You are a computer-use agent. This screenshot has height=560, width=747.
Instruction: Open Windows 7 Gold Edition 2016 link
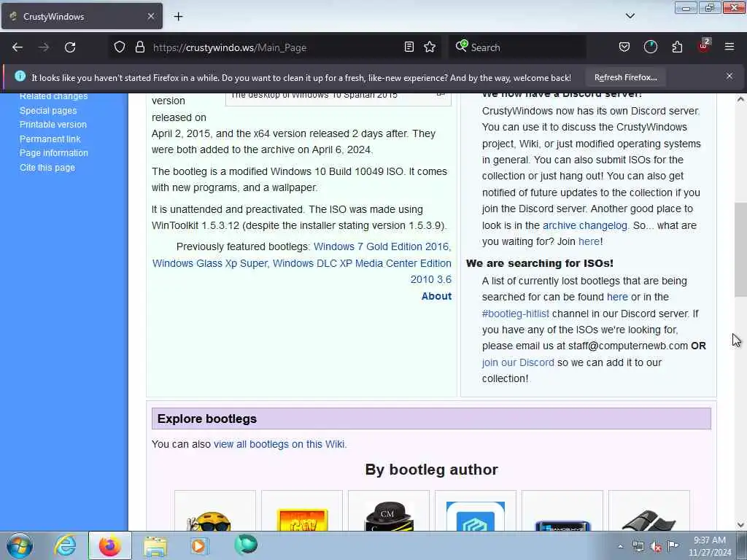(x=381, y=246)
